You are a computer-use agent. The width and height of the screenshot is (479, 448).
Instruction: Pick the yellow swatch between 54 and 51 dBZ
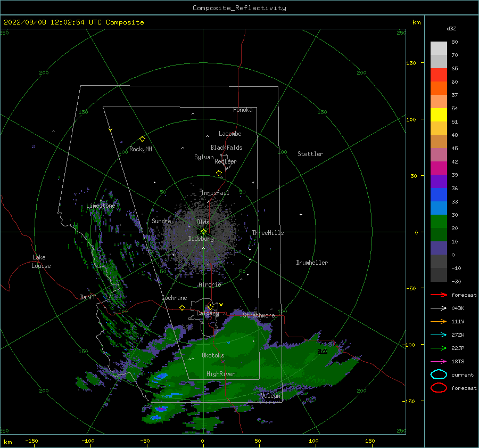(439, 115)
